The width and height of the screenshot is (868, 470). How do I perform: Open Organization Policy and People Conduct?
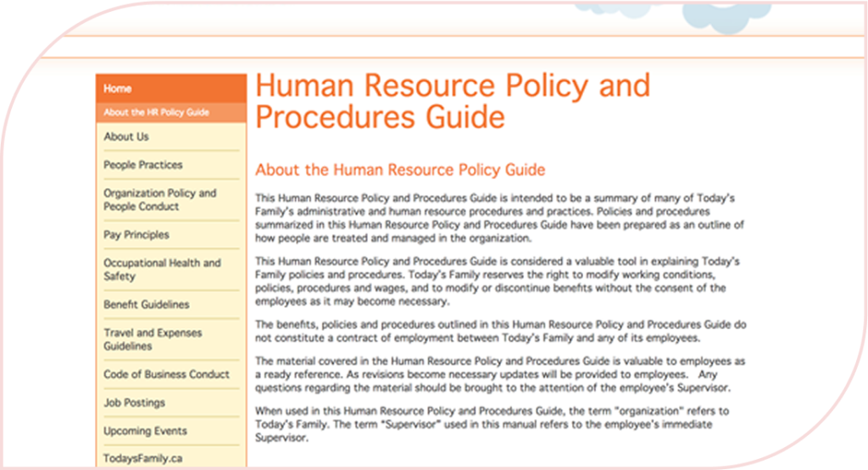[159, 199]
